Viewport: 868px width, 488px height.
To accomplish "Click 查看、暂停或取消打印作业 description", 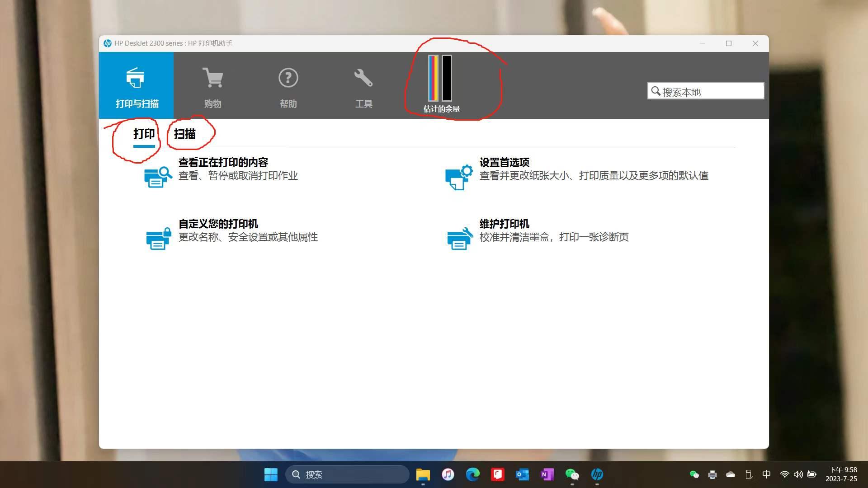I will (238, 176).
